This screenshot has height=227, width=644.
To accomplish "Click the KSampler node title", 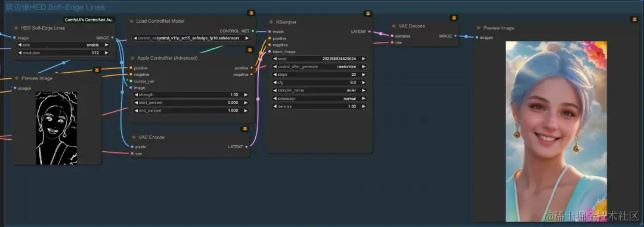I will tap(286, 22).
